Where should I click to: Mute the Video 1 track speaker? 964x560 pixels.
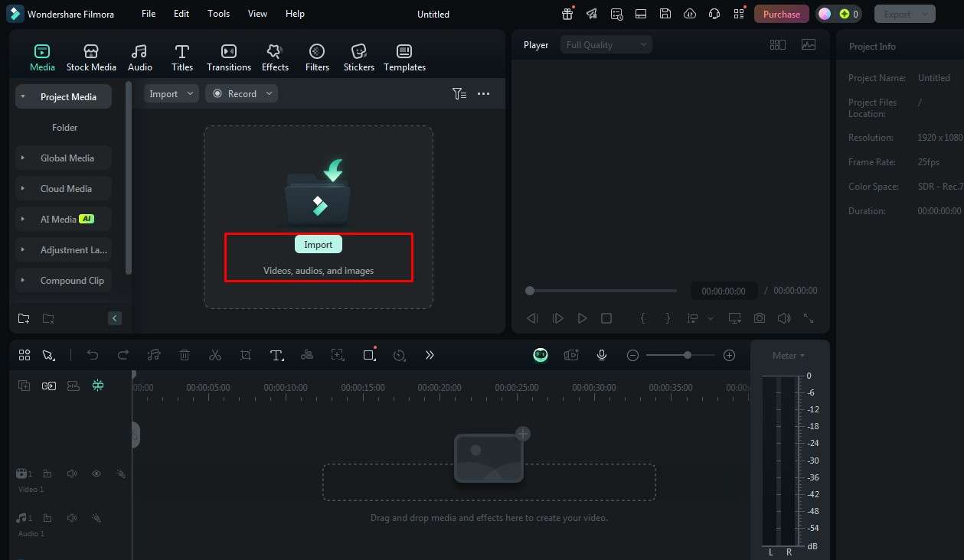(72, 474)
